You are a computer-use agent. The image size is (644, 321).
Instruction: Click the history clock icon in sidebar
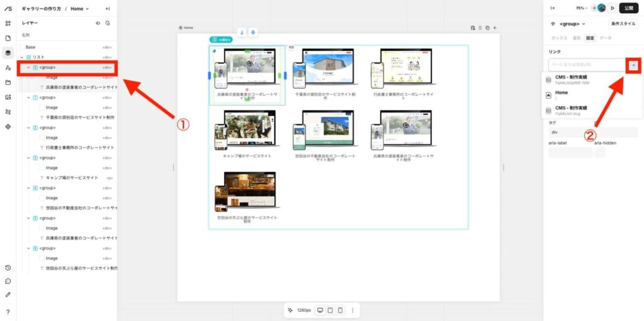pyautogui.click(x=8, y=268)
